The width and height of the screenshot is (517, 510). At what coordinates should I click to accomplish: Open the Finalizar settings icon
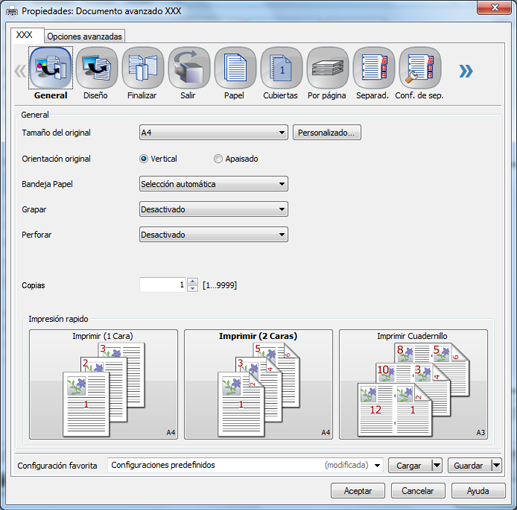[x=143, y=68]
